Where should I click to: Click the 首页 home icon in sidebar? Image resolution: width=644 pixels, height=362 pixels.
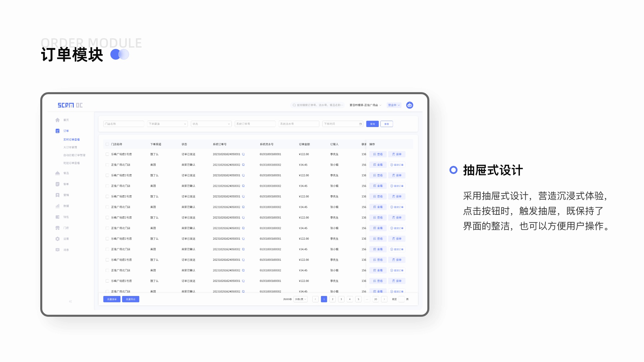(x=58, y=120)
